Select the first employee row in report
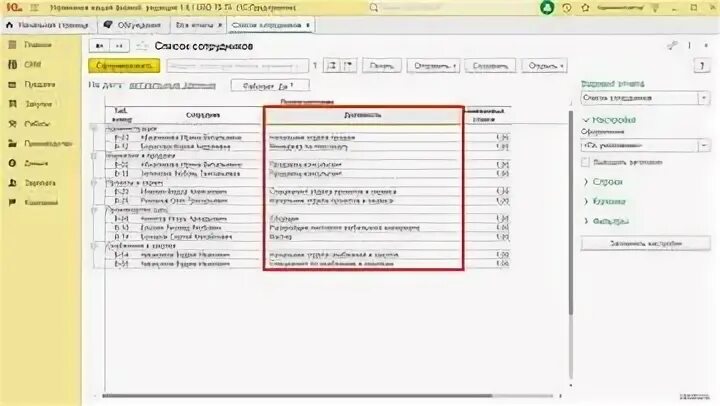Image resolution: width=720 pixels, height=406 pixels. click(x=308, y=137)
